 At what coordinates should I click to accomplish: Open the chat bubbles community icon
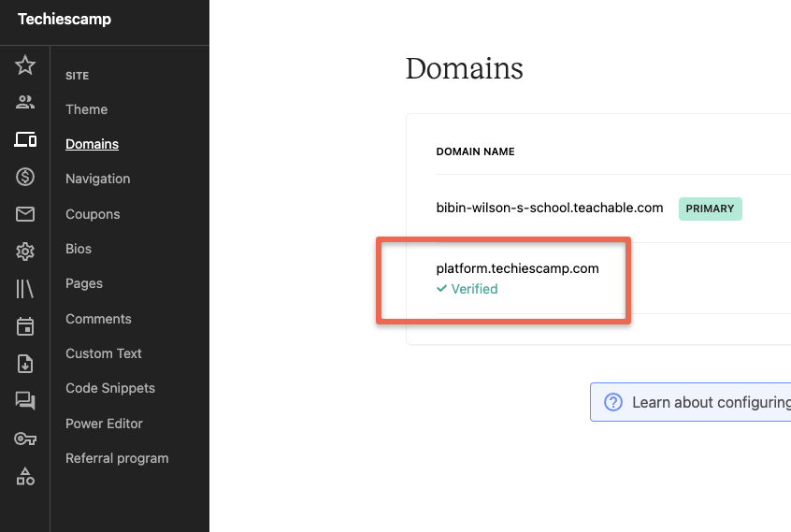coord(24,401)
